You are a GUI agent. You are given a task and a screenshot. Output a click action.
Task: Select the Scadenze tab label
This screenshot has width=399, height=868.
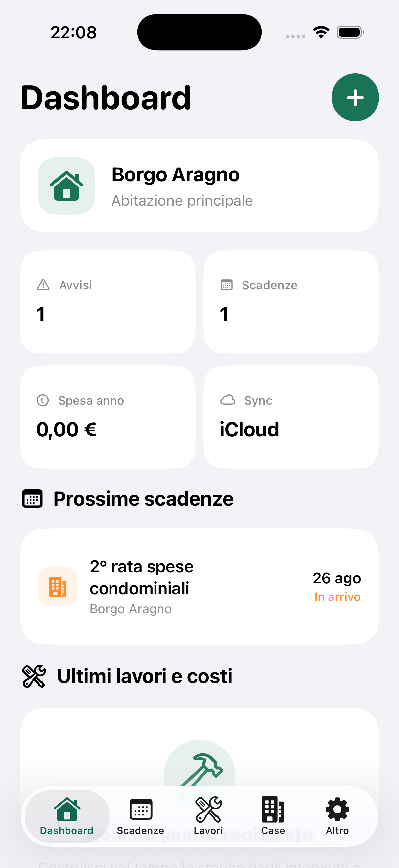140,831
